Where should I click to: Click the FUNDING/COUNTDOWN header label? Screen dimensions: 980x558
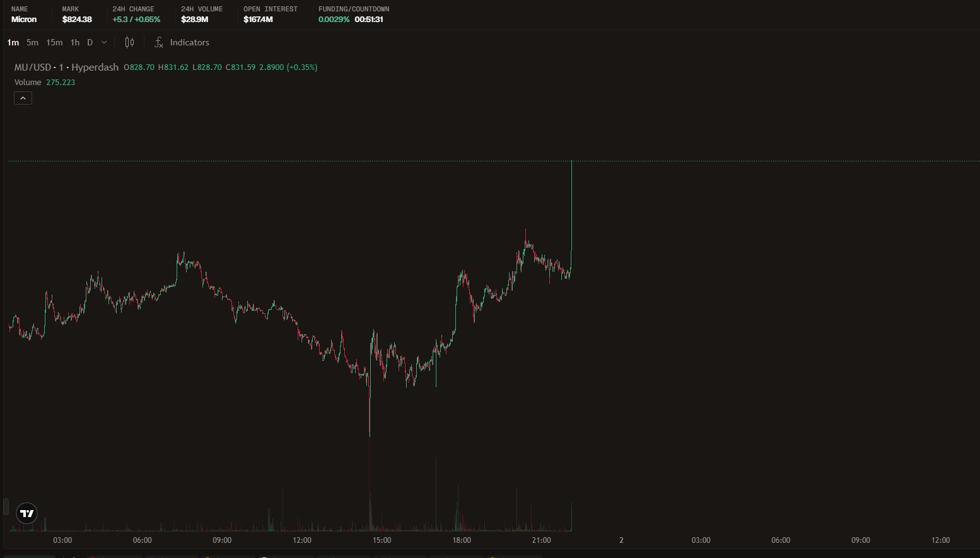click(x=354, y=9)
